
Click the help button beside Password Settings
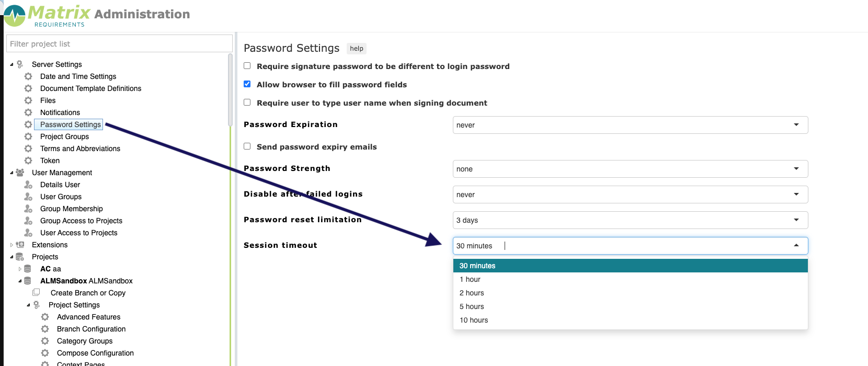tap(357, 49)
